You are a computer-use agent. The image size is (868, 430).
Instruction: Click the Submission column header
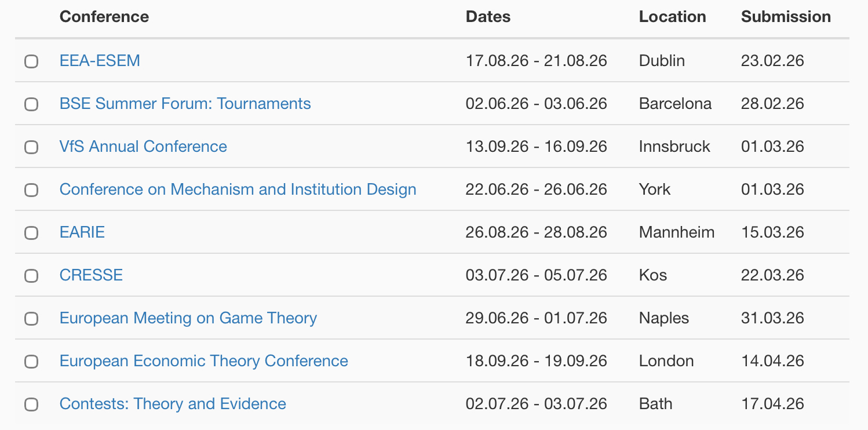(786, 17)
